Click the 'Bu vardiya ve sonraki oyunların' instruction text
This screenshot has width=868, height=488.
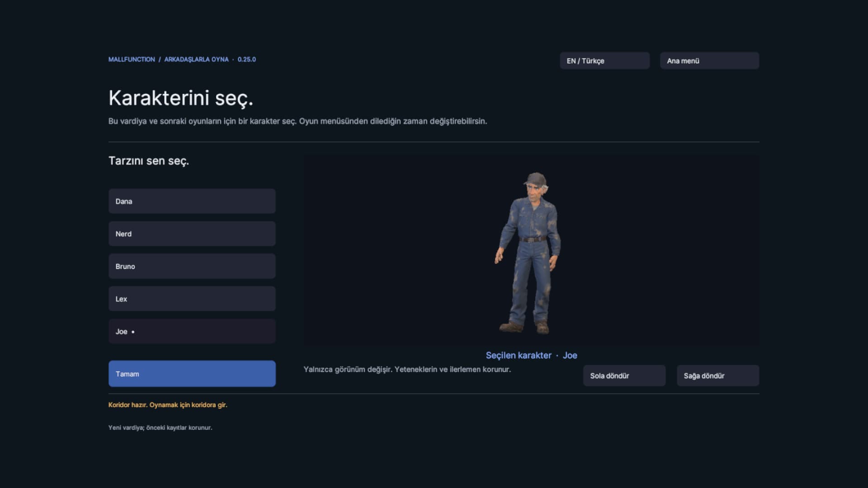click(297, 121)
